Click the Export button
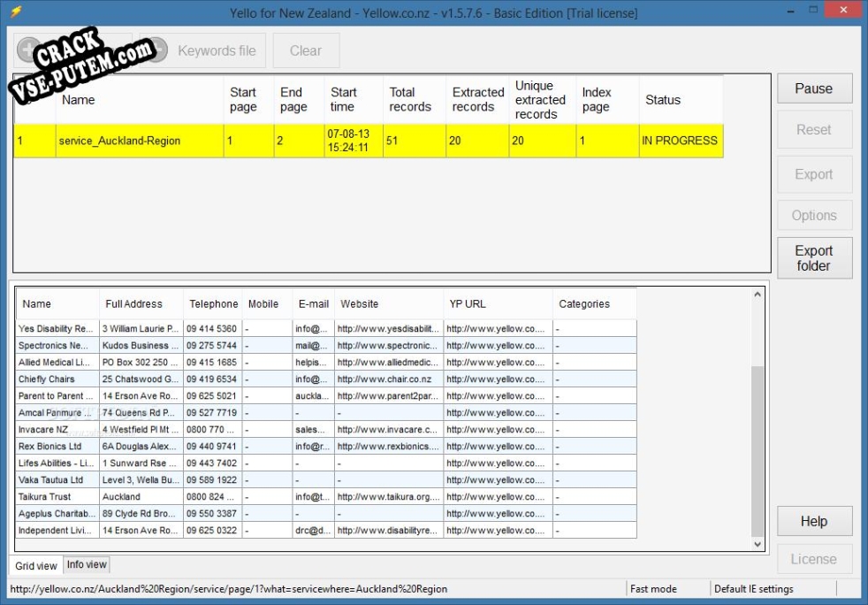The width and height of the screenshot is (868, 605). [x=814, y=174]
